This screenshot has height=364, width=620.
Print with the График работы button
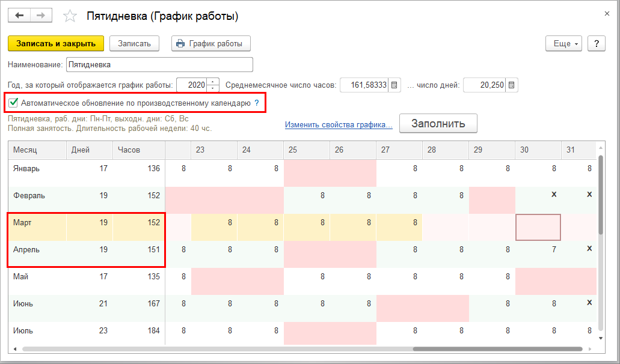(x=210, y=43)
